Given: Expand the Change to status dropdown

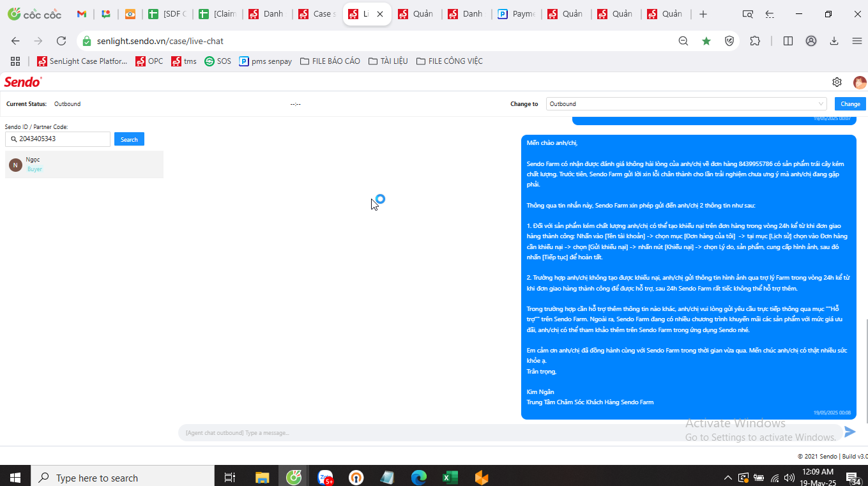Looking at the screenshot, I should click(687, 103).
